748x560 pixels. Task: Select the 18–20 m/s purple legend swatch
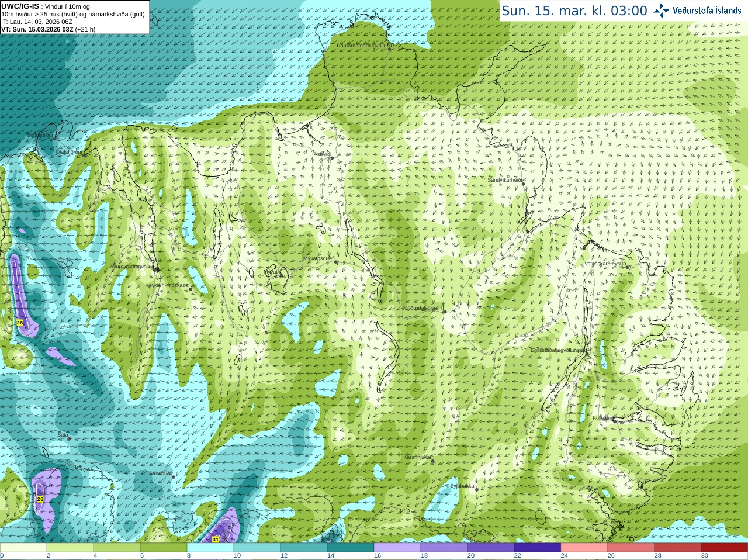(444, 548)
